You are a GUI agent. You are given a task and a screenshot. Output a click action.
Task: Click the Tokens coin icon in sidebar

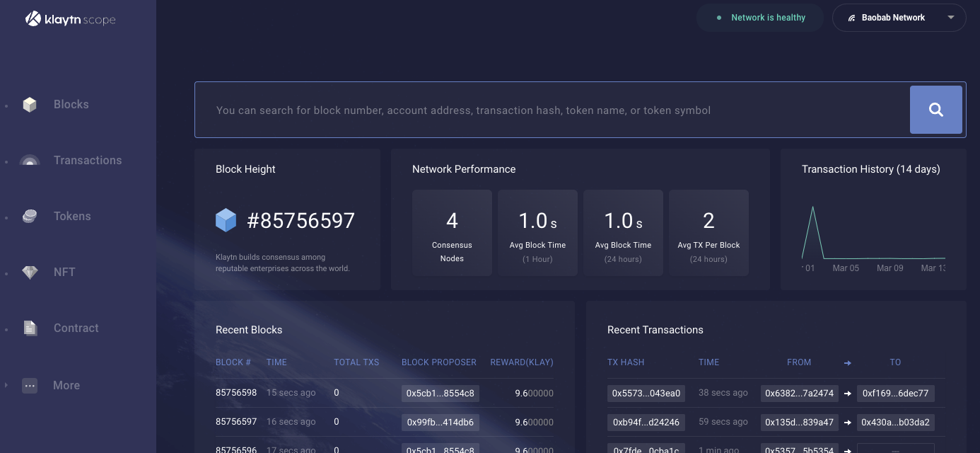[30, 217]
